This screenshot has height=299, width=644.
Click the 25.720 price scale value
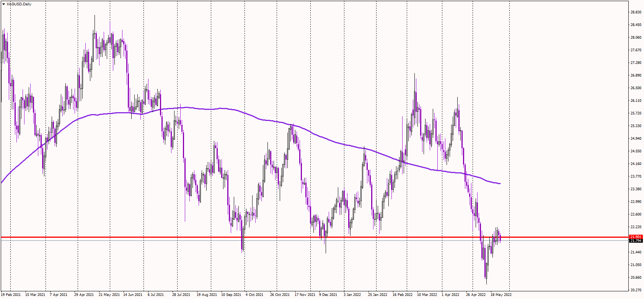click(636, 113)
